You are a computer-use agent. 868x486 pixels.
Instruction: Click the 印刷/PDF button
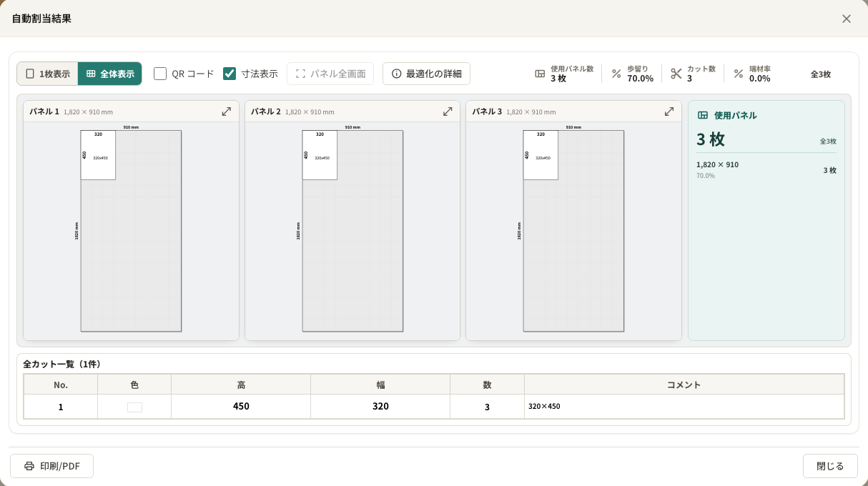coord(51,466)
